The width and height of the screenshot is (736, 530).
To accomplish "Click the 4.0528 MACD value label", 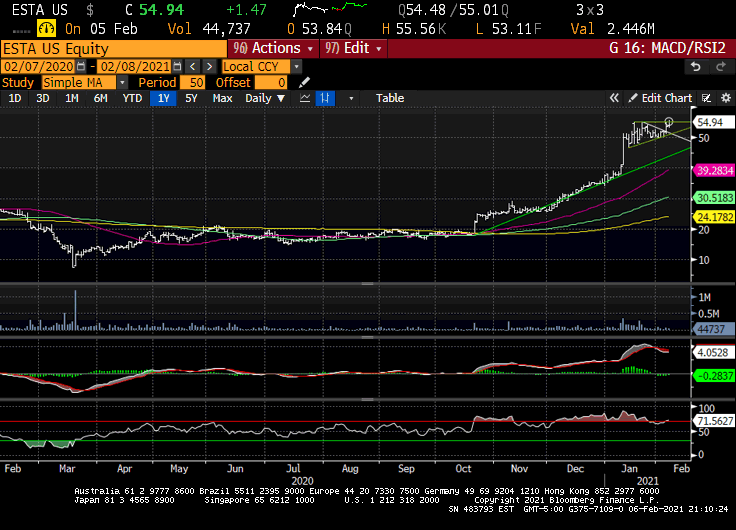I will [x=713, y=352].
